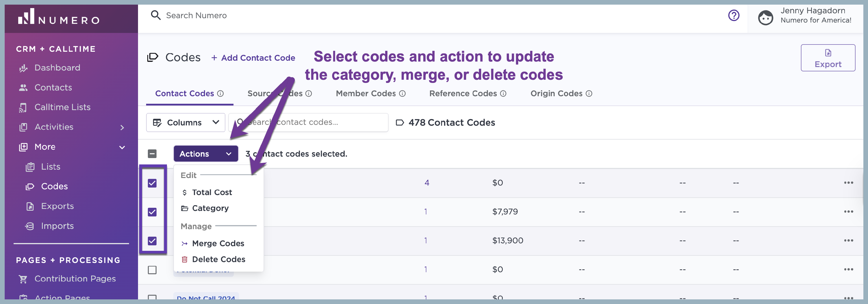Open Dashboard from the sidebar
The image size is (868, 304).
(x=57, y=68)
